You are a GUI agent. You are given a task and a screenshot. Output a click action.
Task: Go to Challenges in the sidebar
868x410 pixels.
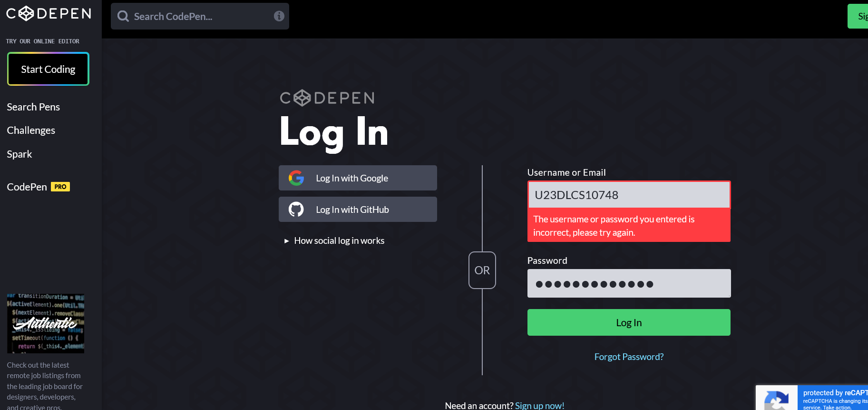pyautogui.click(x=31, y=130)
